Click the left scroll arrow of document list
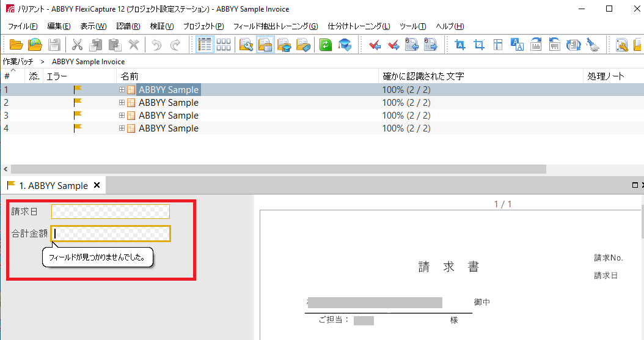 (x=5, y=169)
